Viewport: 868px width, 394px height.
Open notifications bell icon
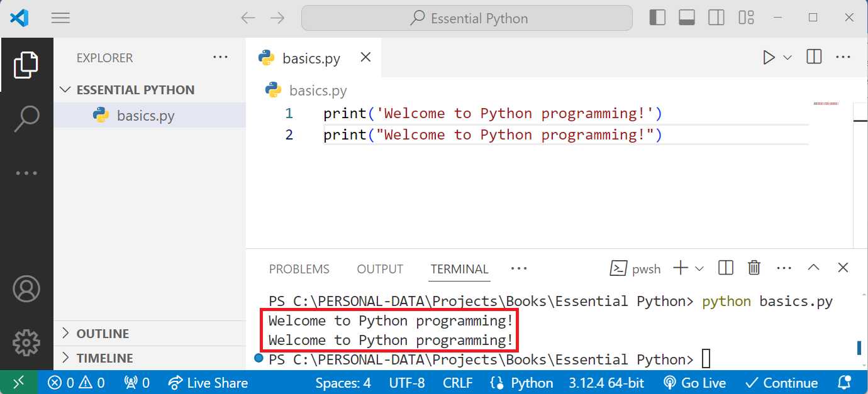pyautogui.click(x=845, y=382)
